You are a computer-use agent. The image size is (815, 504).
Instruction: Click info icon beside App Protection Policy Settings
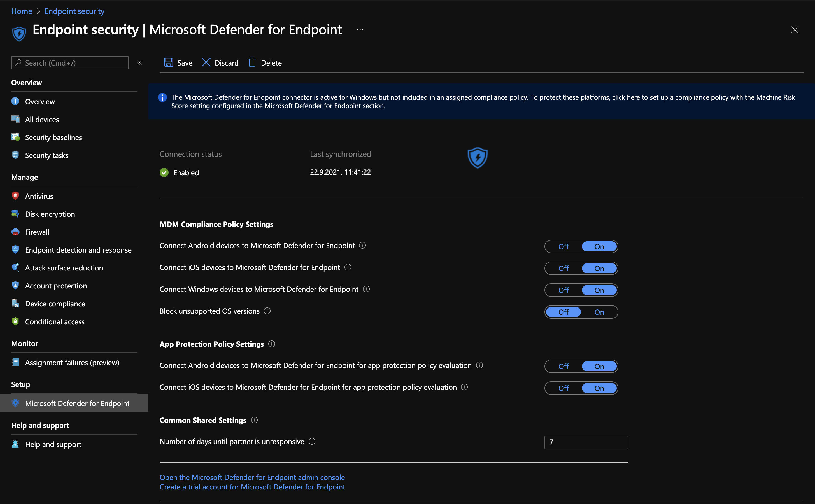[272, 344]
